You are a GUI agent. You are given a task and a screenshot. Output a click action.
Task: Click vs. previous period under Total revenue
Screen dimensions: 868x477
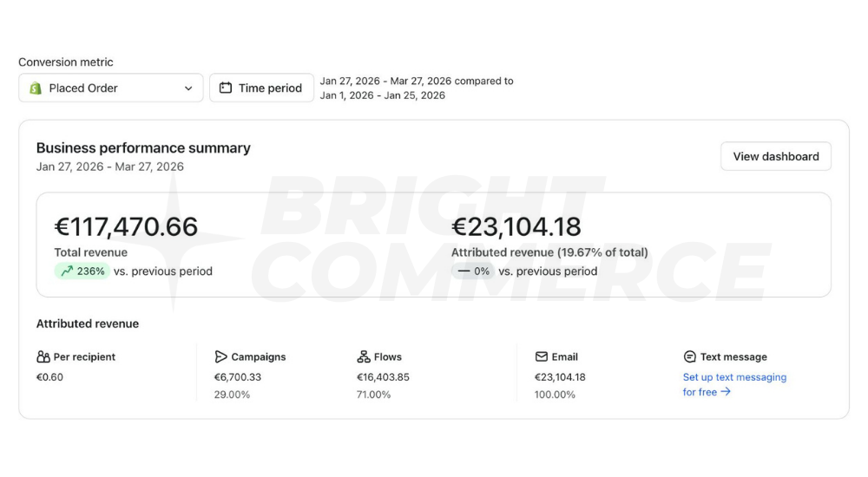point(163,271)
